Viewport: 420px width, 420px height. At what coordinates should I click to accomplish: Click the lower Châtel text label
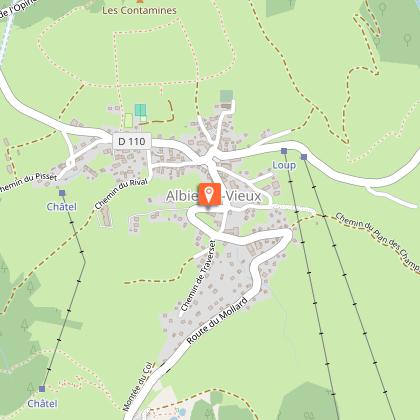(x=42, y=404)
